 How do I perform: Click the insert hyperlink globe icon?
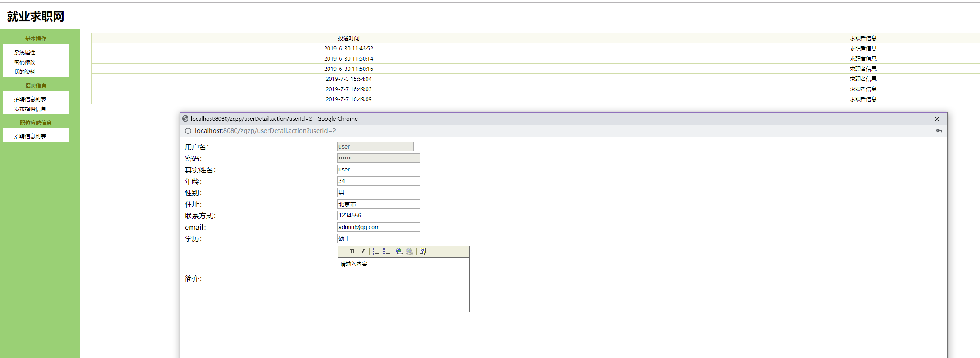(x=399, y=251)
